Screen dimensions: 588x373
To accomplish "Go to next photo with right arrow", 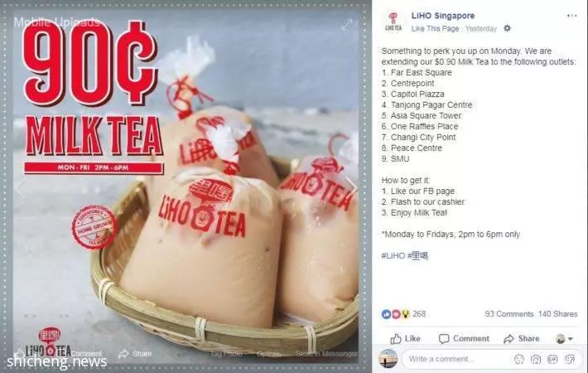I will [351, 186].
